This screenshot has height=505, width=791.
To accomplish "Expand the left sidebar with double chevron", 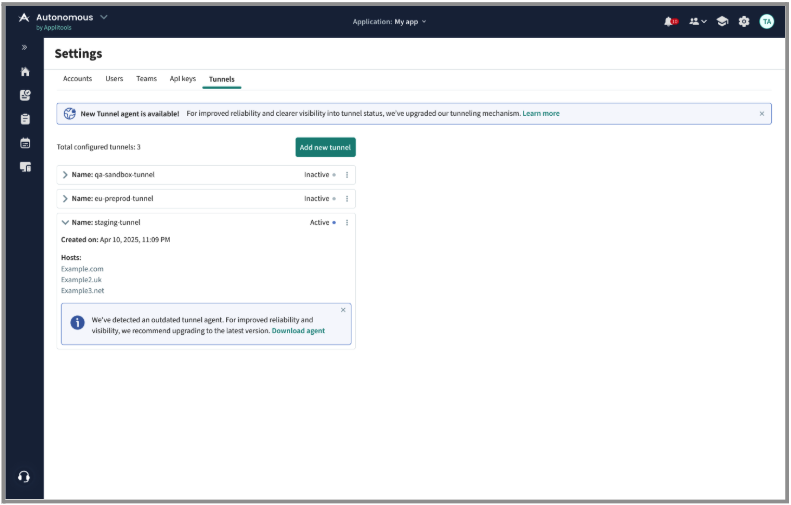I will click(x=25, y=48).
